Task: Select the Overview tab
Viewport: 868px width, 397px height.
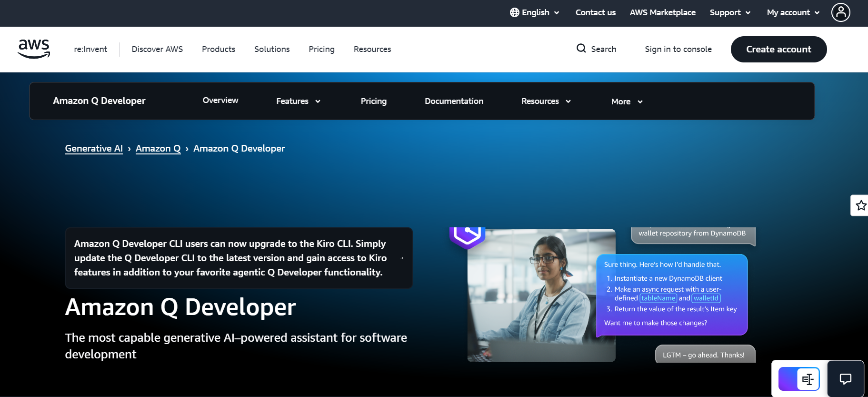Action: pyautogui.click(x=220, y=101)
